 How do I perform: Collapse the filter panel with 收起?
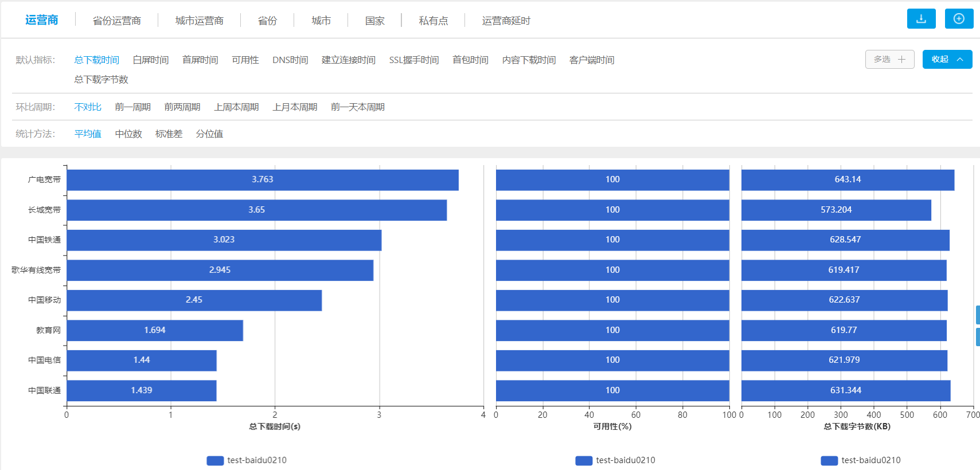[947, 60]
